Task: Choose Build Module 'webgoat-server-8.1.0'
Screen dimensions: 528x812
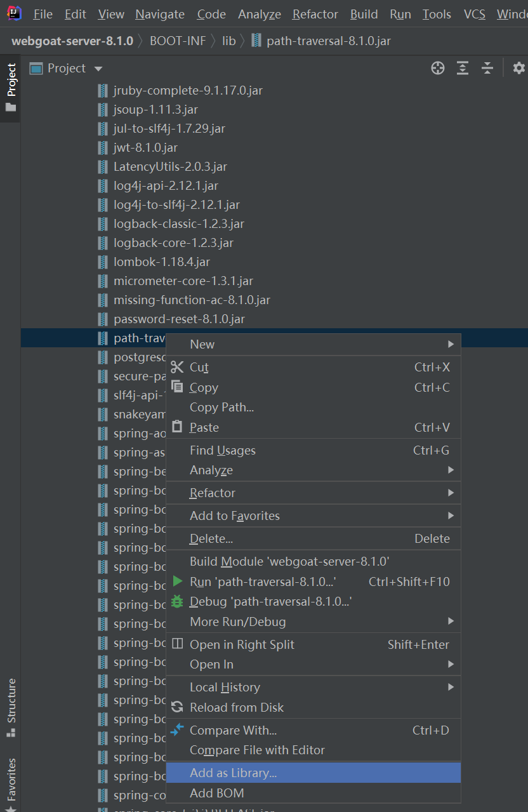Action: pyautogui.click(x=313, y=561)
